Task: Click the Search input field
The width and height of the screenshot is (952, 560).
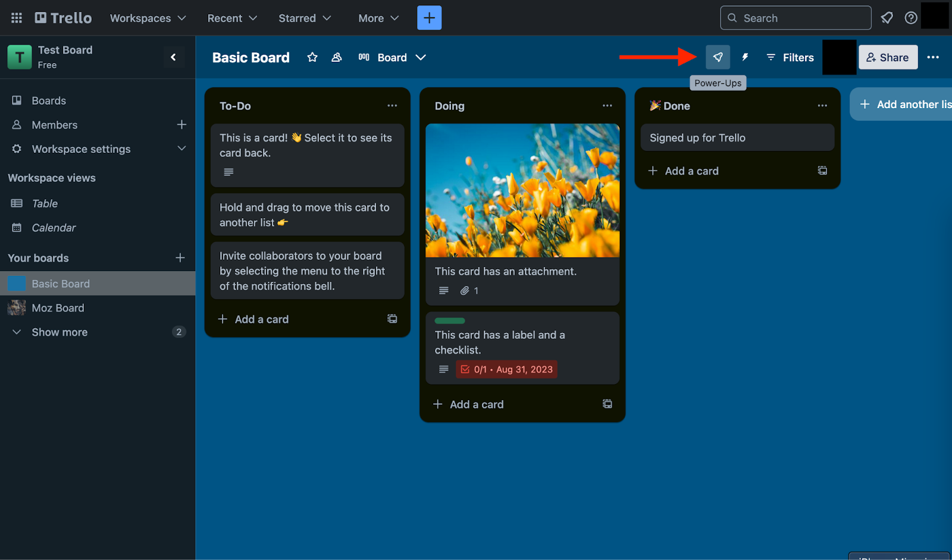Action: pos(796,18)
